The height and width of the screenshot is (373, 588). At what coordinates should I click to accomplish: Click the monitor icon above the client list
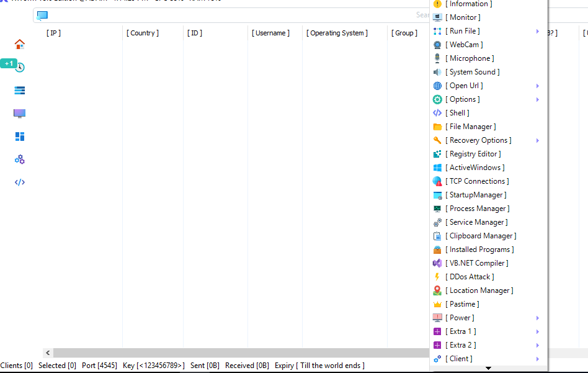(42, 14)
